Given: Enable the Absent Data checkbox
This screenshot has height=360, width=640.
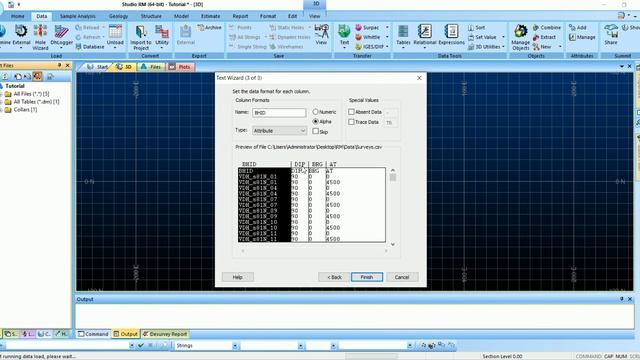Looking at the screenshot, I should tap(351, 111).
